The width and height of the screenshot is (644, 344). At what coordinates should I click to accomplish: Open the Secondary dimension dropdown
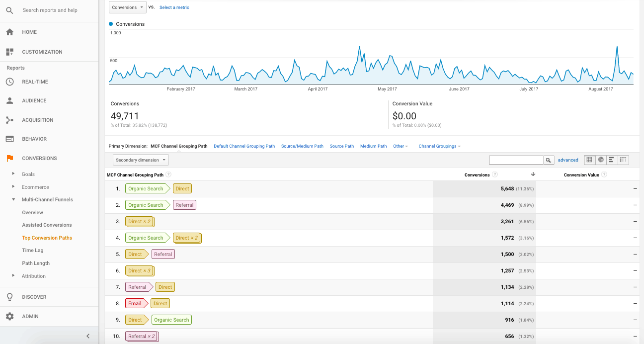tap(141, 160)
